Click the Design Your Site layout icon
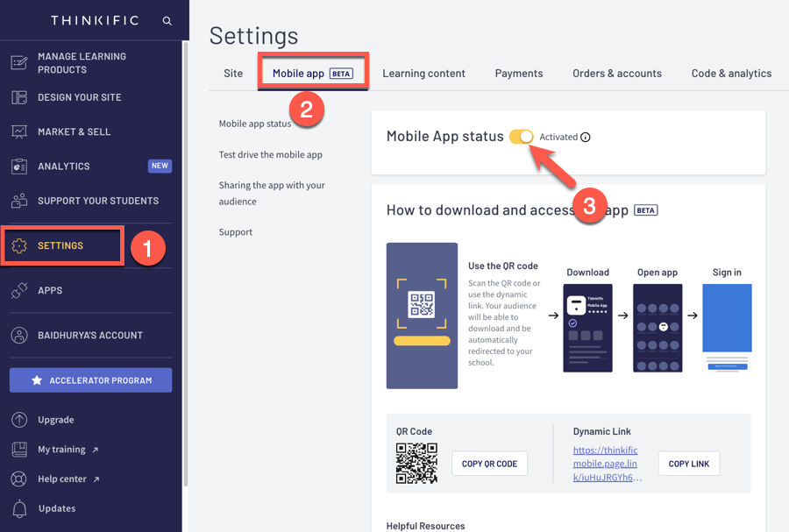Screen dimensions: 789x532 18,97
